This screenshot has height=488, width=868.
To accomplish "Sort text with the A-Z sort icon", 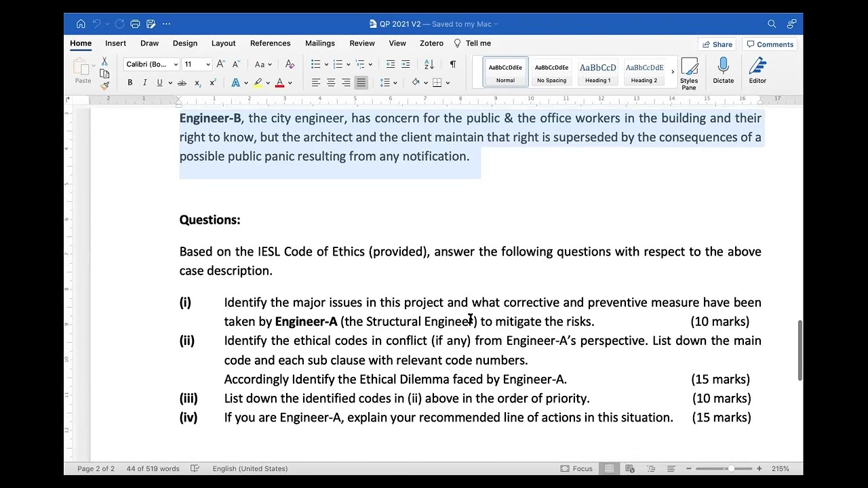I will [429, 64].
